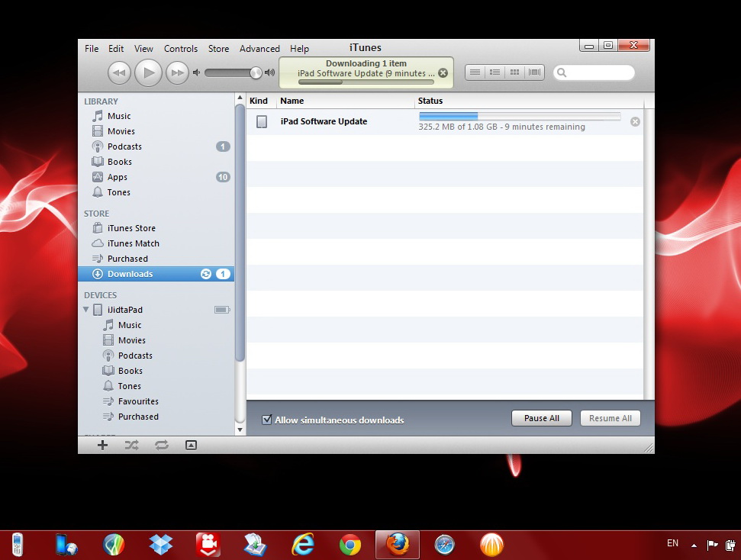Open Podcasts in the Library section

(156, 146)
